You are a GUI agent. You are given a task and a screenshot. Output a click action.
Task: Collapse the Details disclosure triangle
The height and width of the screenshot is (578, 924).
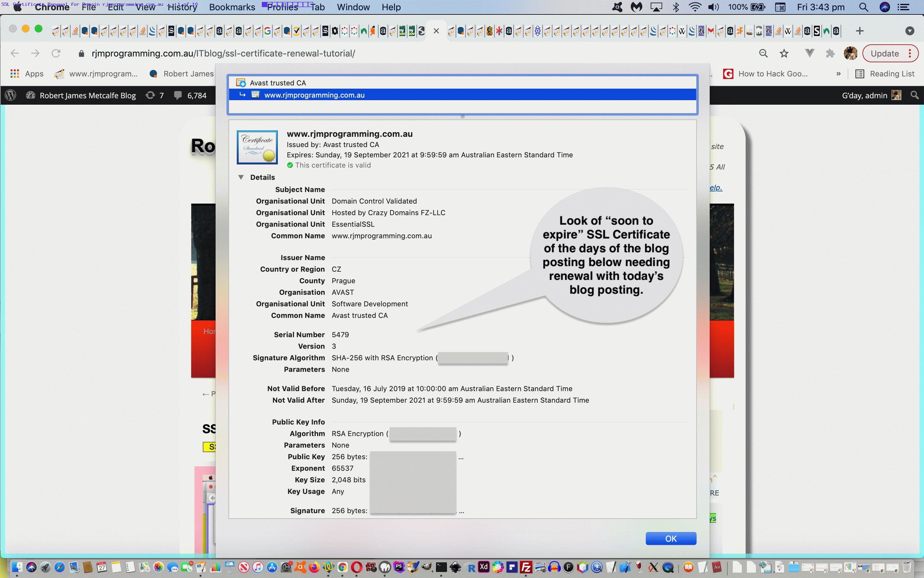click(x=241, y=177)
